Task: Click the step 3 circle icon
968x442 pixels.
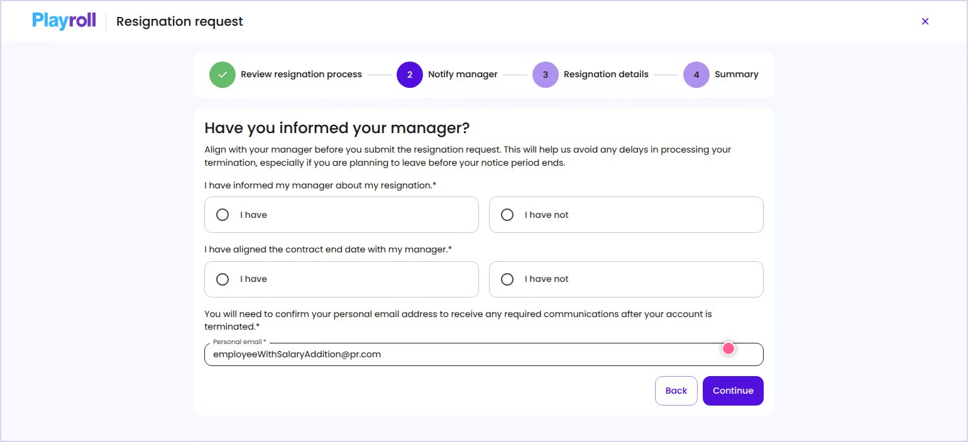Action: 545,75
